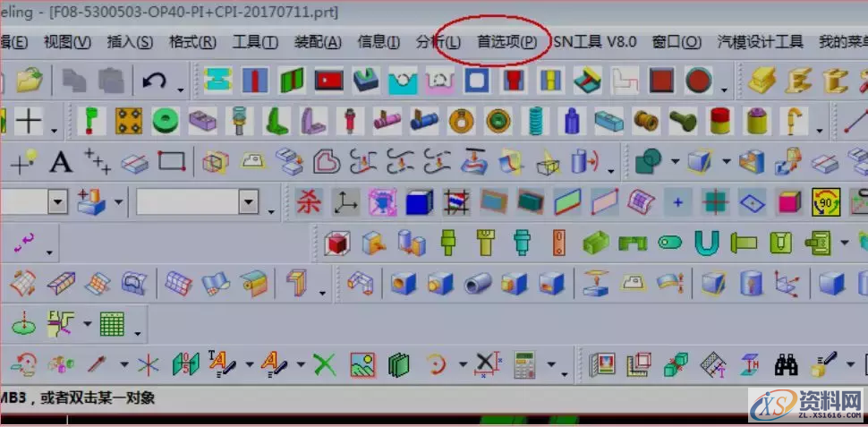Click the red 杀 icon

pos(309,202)
